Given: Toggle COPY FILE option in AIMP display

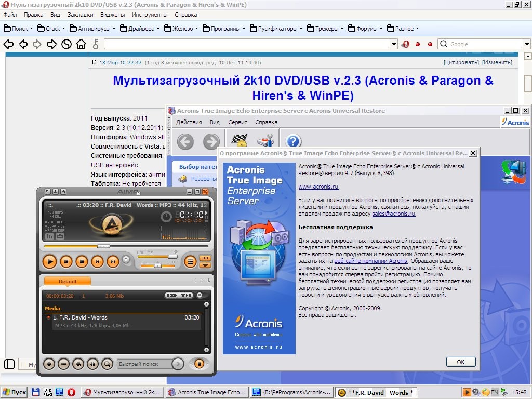Looking at the screenshot, I should pyautogui.click(x=55, y=227).
